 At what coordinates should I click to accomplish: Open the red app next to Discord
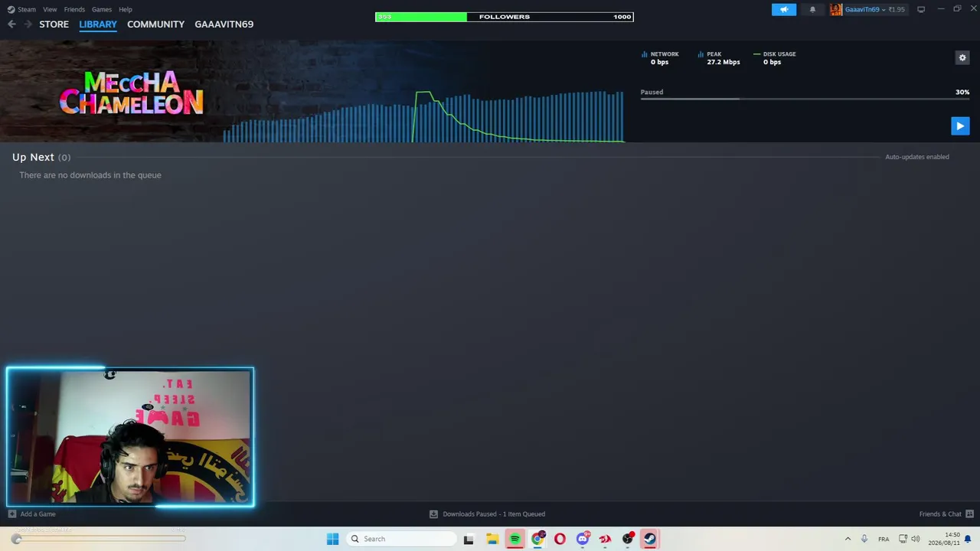pyautogui.click(x=605, y=539)
